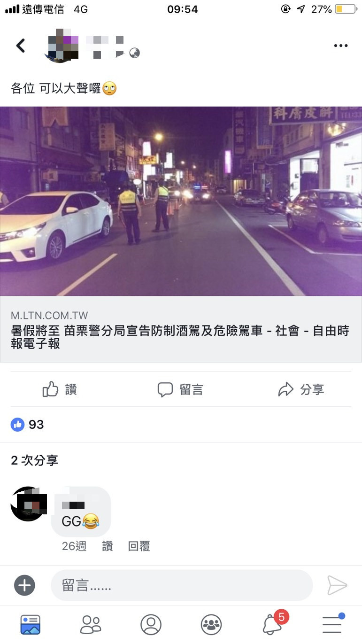Open the 2 次分享 shares list
The width and height of the screenshot is (362, 644).
[34, 460]
